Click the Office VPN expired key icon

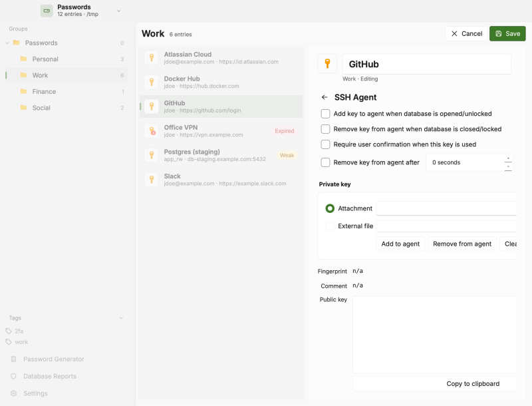coord(152,130)
